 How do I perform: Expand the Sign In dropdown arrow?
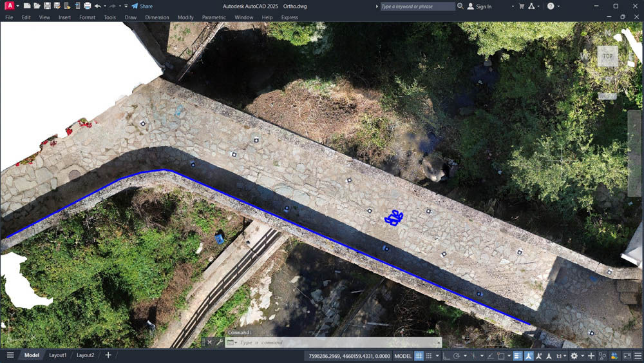coord(513,6)
